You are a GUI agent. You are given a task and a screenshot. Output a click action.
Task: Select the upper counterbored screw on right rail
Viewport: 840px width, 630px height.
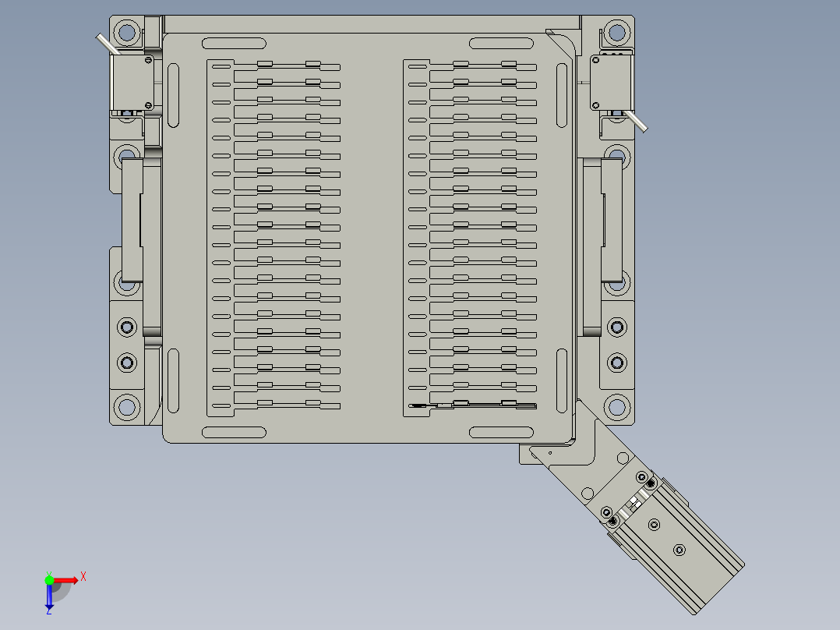(616, 327)
